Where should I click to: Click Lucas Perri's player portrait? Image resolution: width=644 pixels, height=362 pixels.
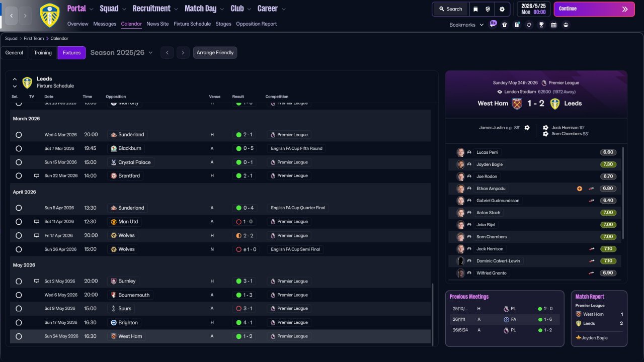point(460,152)
